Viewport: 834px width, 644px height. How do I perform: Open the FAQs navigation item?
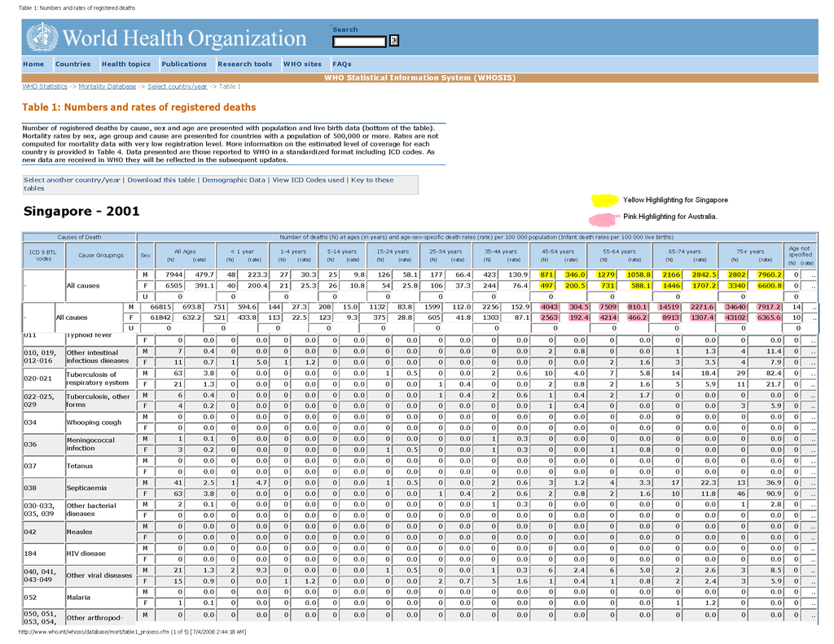point(341,64)
